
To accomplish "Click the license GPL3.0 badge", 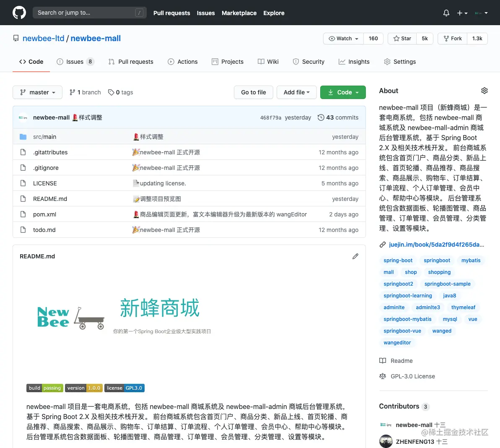I will coord(124,388).
